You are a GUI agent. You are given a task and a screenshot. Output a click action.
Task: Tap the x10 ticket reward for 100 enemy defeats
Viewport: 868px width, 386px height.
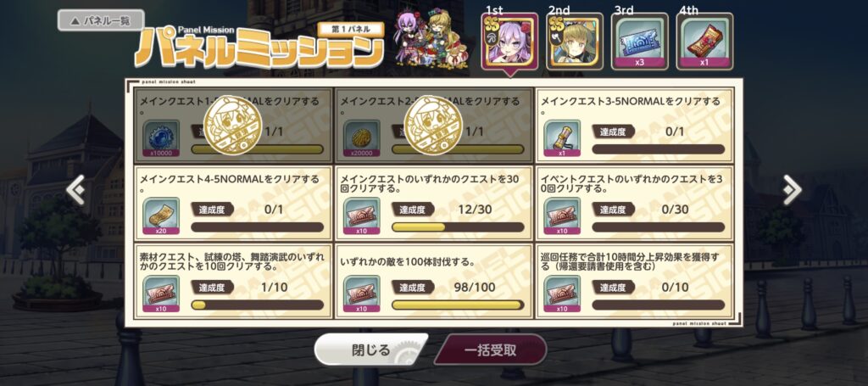361,294
